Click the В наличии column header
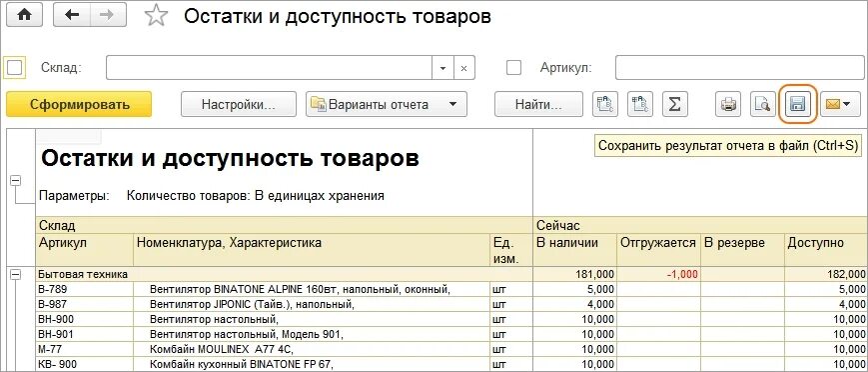Viewport: 868px width, 372px height. click(x=574, y=250)
